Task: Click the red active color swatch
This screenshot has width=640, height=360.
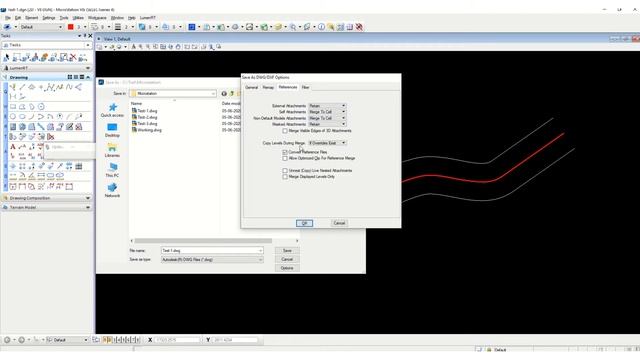Action: (70, 27)
